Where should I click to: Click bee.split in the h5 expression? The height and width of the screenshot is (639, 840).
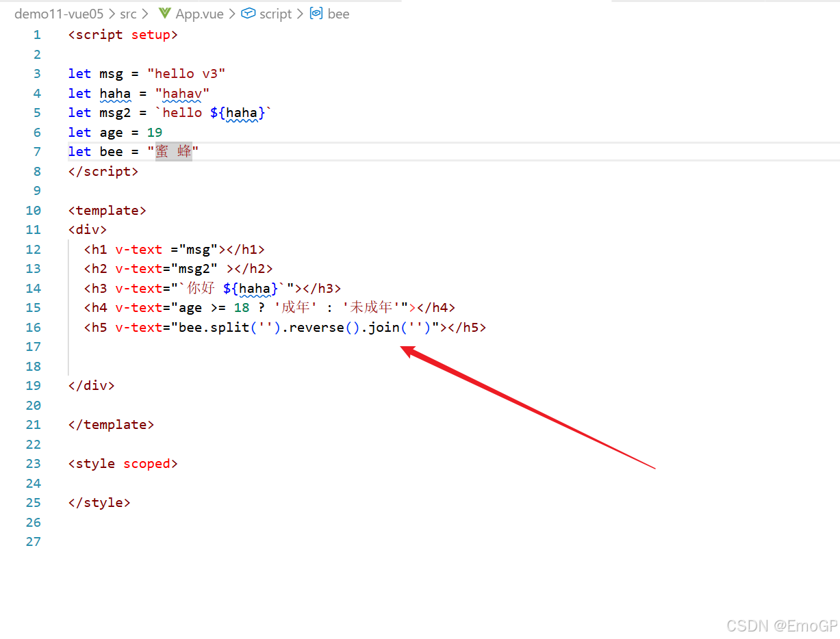(214, 328)
